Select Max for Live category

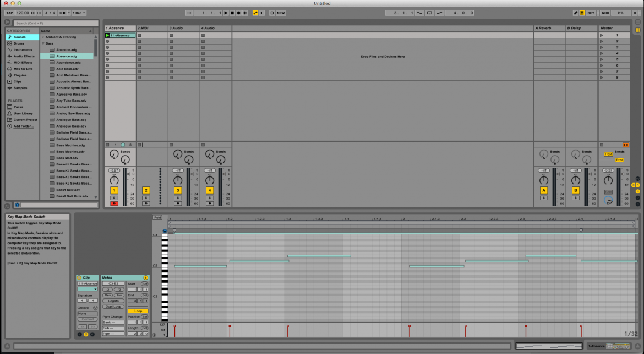click(23, 69)
